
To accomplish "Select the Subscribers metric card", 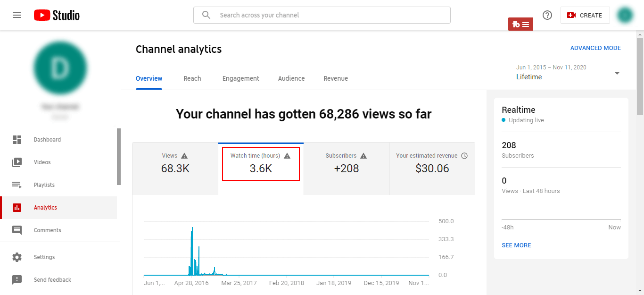I will (347, 169).
